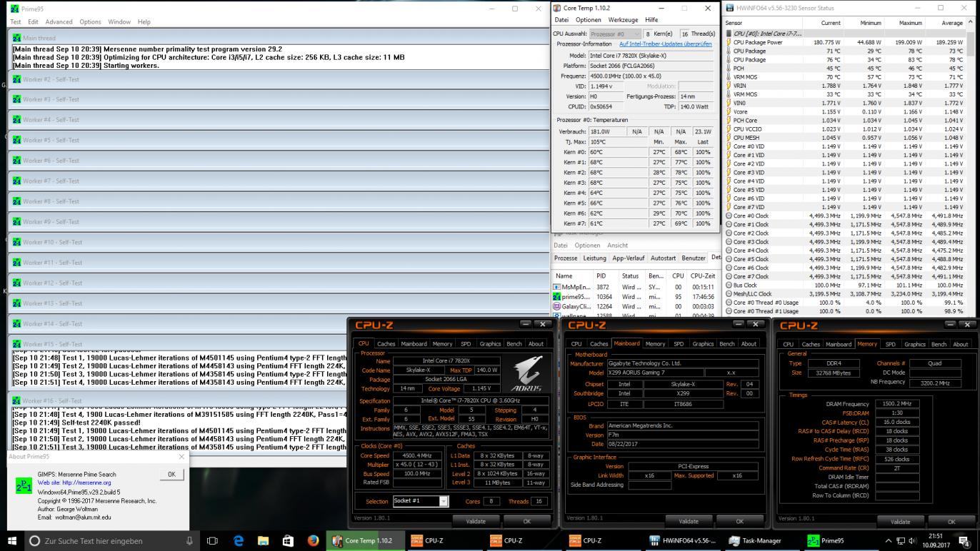Viewport: 980px width, 551px height.
Task: Open the Options menu in Prime95
Action: click(x=90, y=21)
